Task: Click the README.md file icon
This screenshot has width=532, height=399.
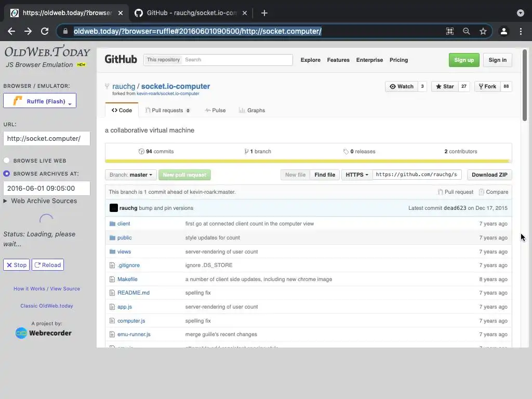Action: coord(112,293)
